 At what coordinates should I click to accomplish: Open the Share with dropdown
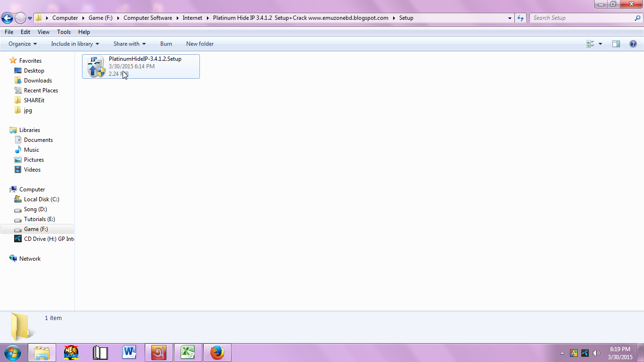[x=130, y=44]
